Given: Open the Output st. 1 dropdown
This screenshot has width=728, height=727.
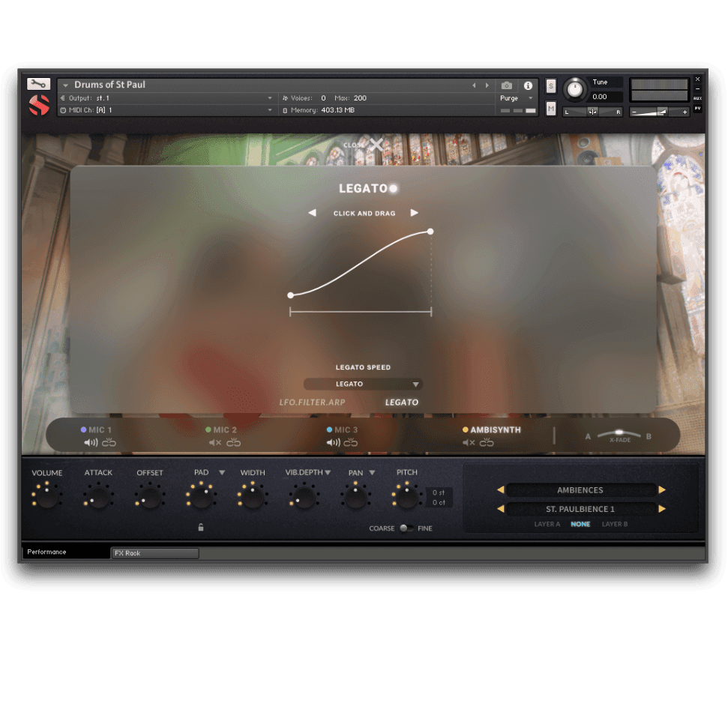Looking at the screenshot, I should (166, 98).
